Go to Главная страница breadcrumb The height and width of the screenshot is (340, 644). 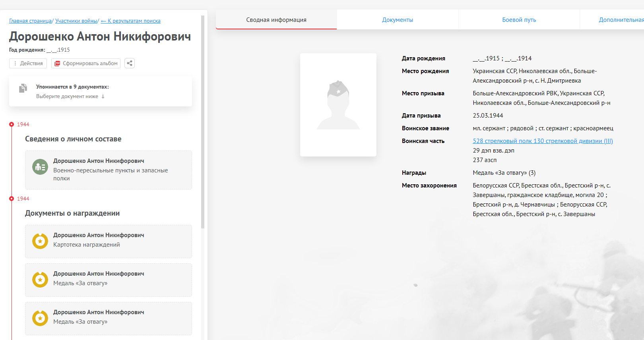point(30,21)
